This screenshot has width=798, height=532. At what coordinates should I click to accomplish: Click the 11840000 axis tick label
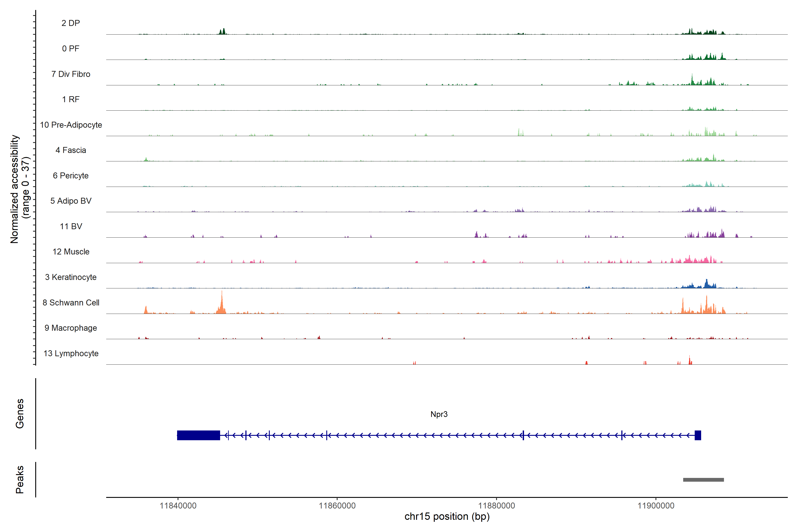pyautogui.click(x=178, y=506)
